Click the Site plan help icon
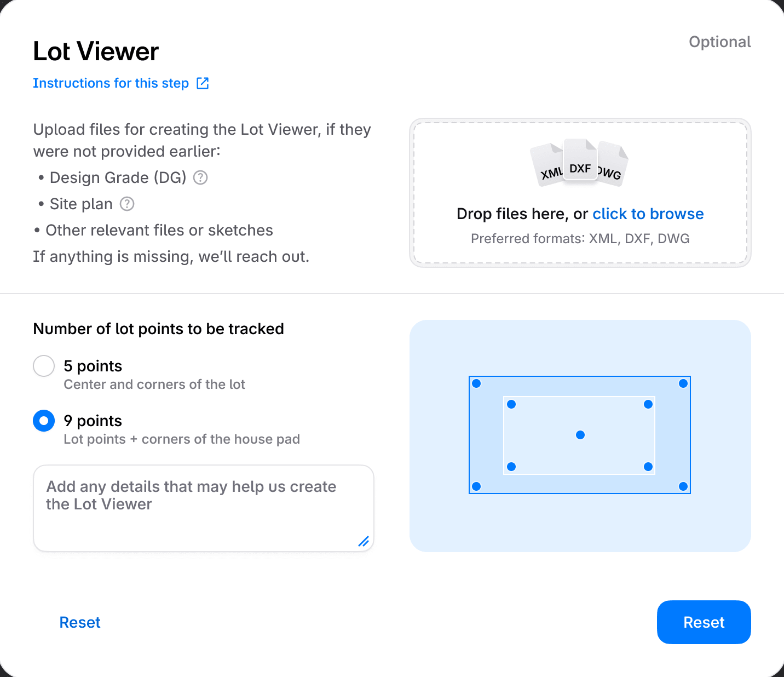Viewport: 784px width, 677px height. pyautogui.click(x=127, y=204)
